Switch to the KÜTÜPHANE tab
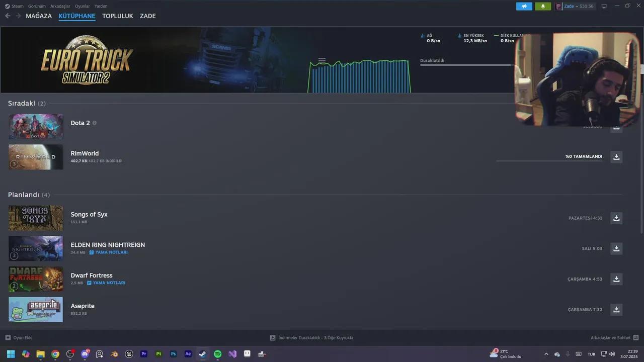This screenshot has width=644, height=362. [x=77, y=16]
